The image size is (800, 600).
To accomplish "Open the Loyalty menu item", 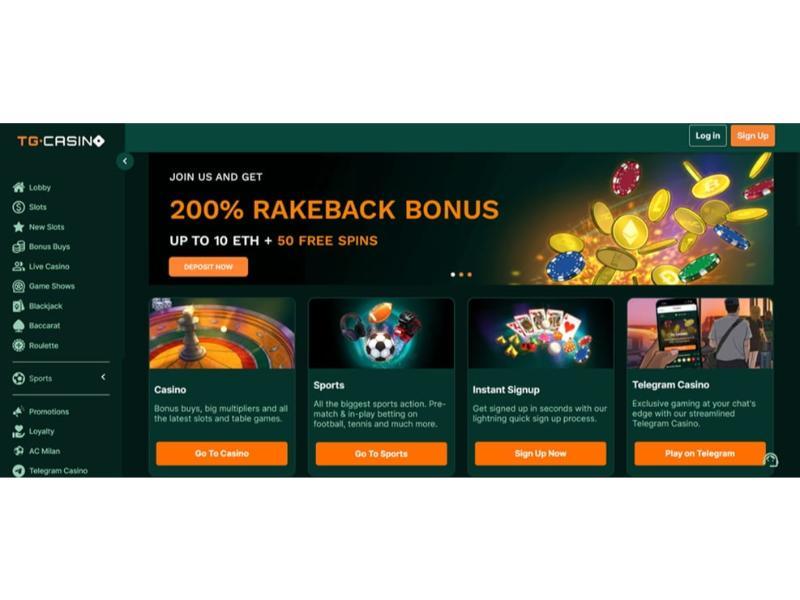I will click(34, 432).
